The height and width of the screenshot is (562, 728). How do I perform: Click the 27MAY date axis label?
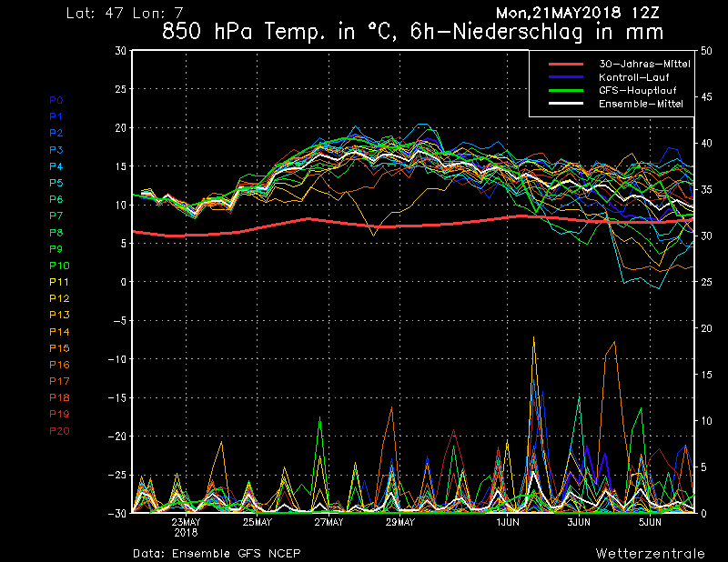(329, 523)
